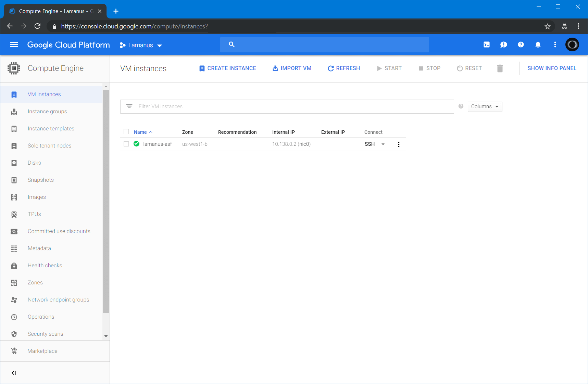The image size is (588, 384).
Task: Open Snapshots from the sidebar
Action: click(41, 180)
